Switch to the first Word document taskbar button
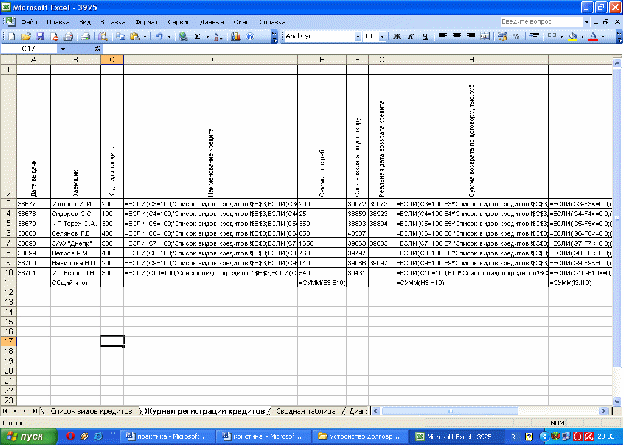This screenshot has width=624, height=446. (166, 436)
